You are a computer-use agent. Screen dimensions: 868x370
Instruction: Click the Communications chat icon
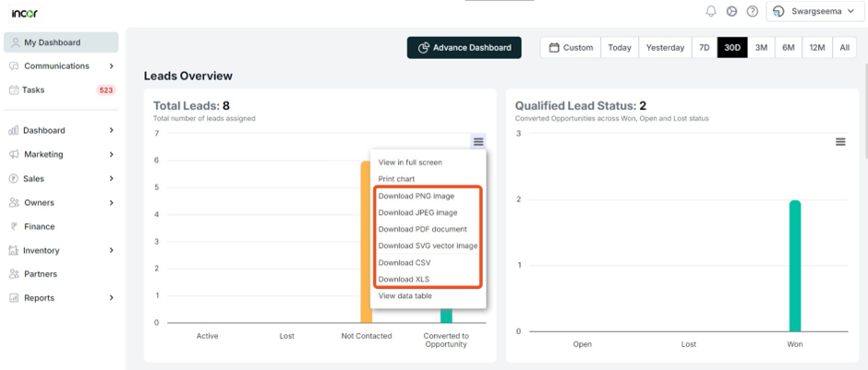point(15,66)
